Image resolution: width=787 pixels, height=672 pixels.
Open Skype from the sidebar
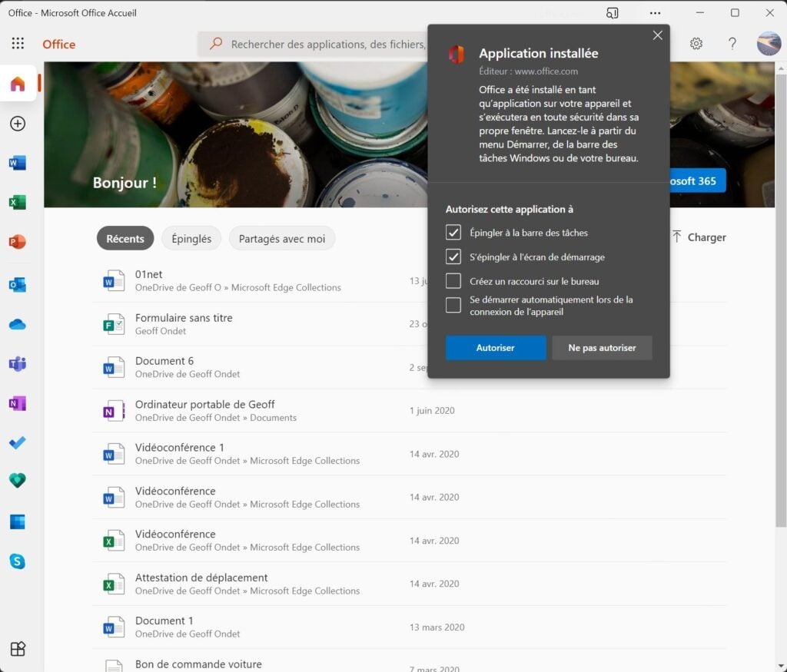click(x=18, y=561)
